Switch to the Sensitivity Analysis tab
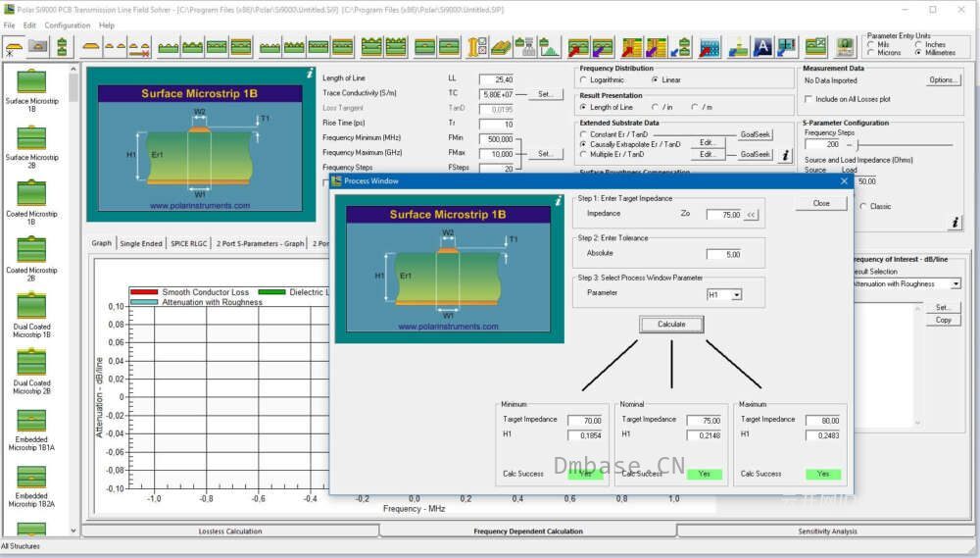This screenshot has height=558, width=980. [x=827, y=532]
